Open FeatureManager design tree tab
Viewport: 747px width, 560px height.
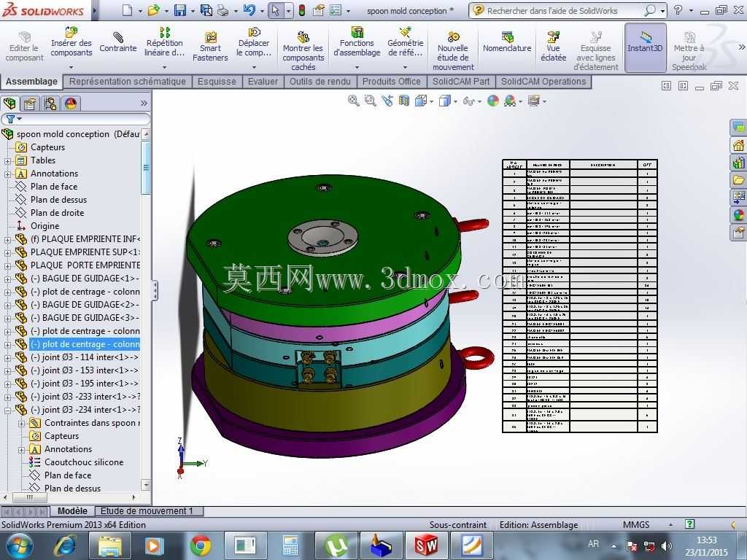pyautogui.click(x=9, y=104)
